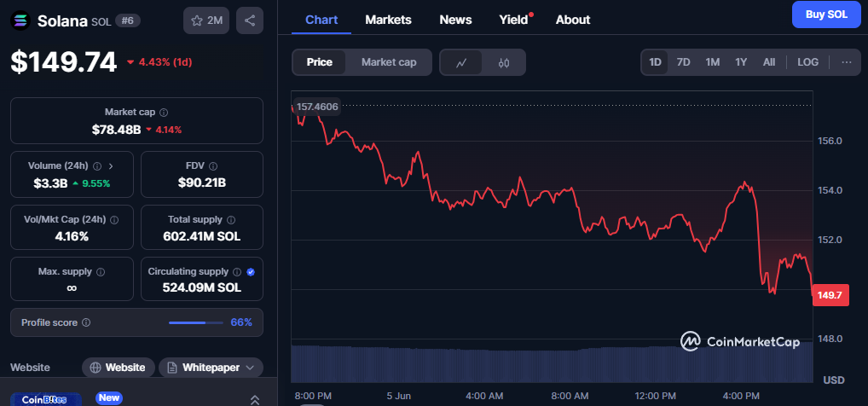Open the About tab
Viewport: 868px width, 406px height.
[x=573, y=20]
